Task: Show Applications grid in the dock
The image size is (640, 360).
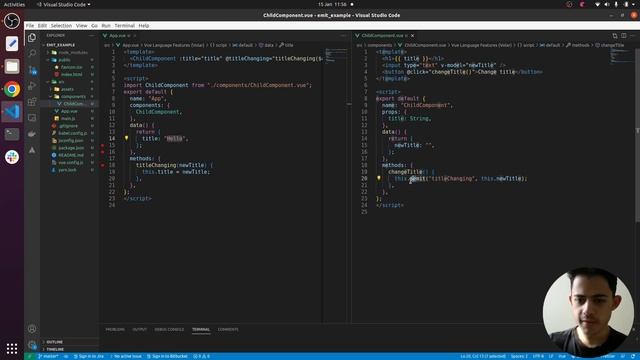Action: [12, 348]
